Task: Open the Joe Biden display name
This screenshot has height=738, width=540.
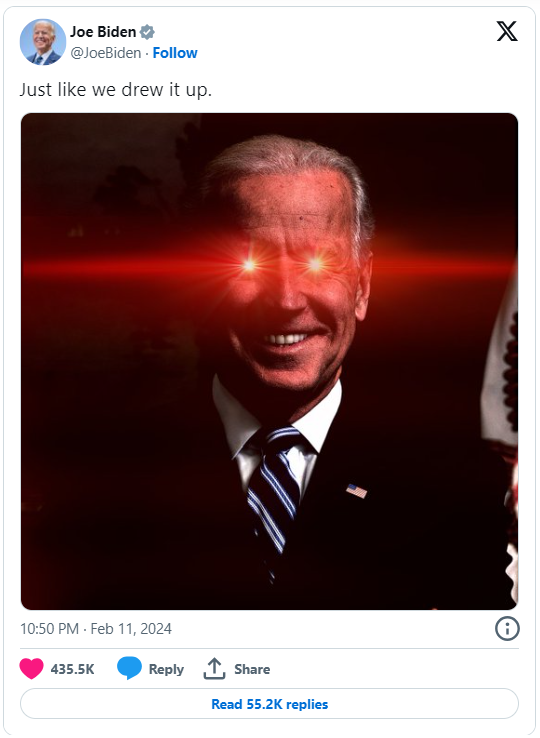Action: tap(103, 32)
